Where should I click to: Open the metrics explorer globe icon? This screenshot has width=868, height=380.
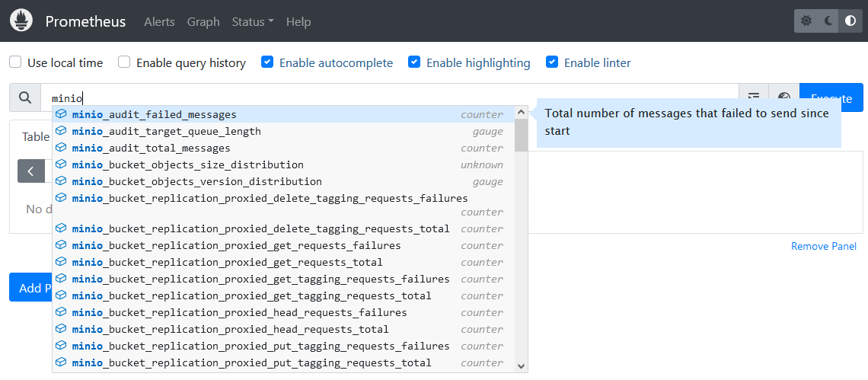(x=783, y=97)
